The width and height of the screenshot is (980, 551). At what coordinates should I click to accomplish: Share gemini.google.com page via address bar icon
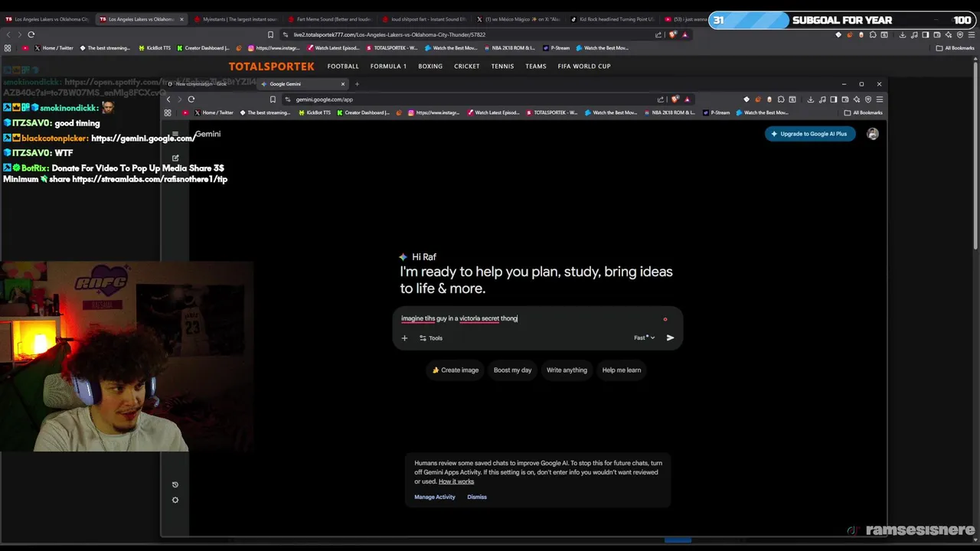tap(660, 99)
